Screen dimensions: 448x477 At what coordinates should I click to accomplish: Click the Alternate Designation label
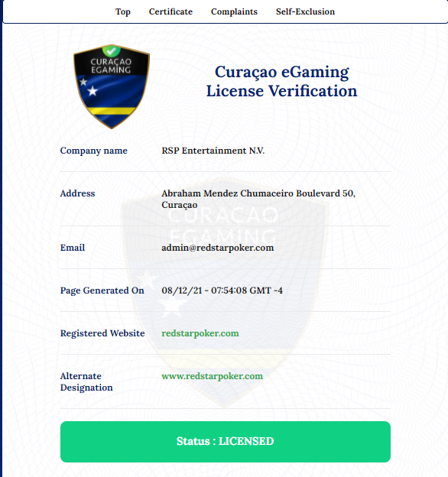[x=86, y=381]
